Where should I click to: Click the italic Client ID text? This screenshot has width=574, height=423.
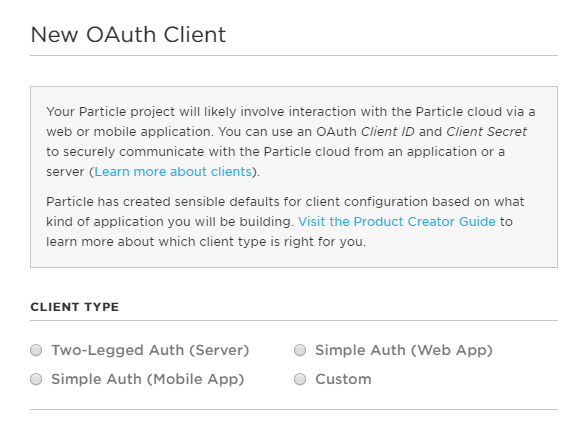pyautogui.click(x=388, y=132)
